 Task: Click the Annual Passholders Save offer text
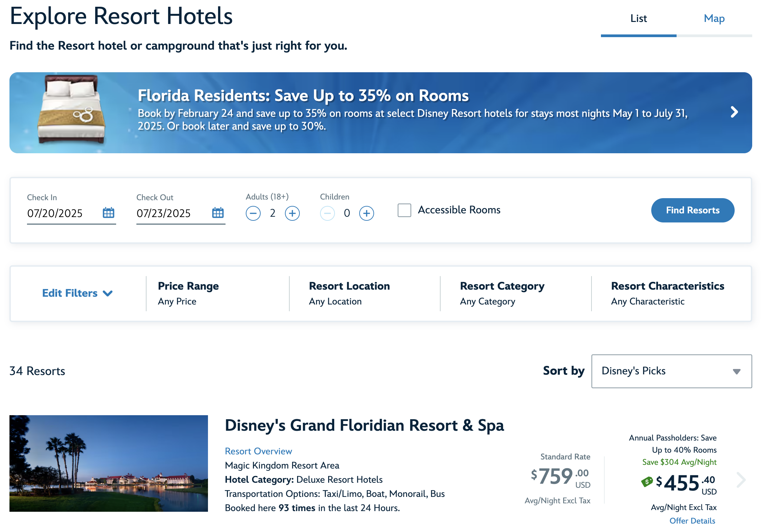tap(673, 444)
